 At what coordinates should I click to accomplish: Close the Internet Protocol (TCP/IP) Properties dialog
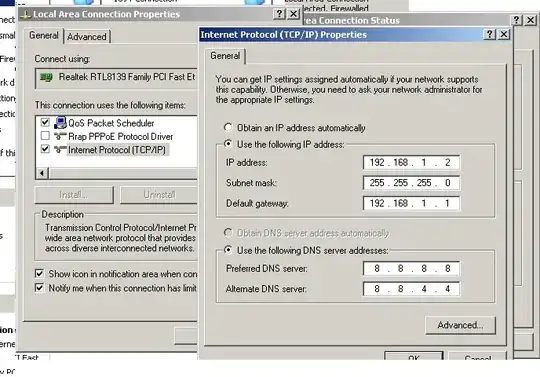coord(504,34)
